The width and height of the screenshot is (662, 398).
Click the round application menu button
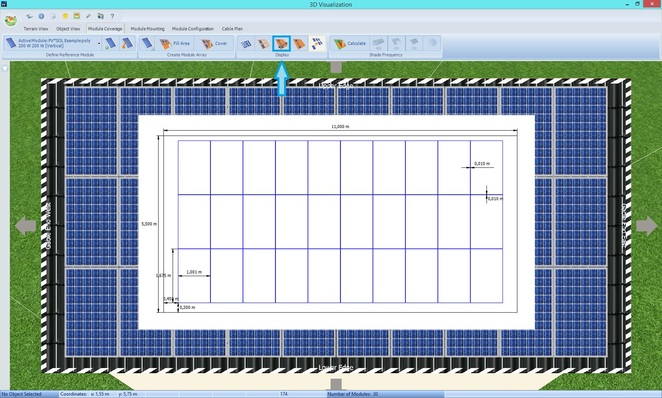[x=11, y=20]
